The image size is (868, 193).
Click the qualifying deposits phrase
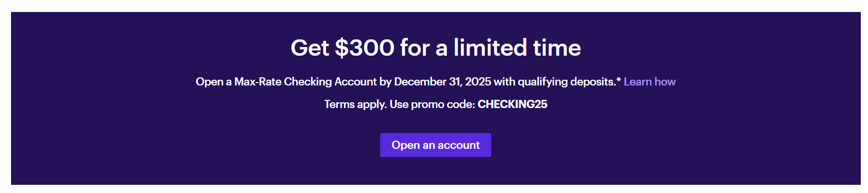(x=567, y=82)
